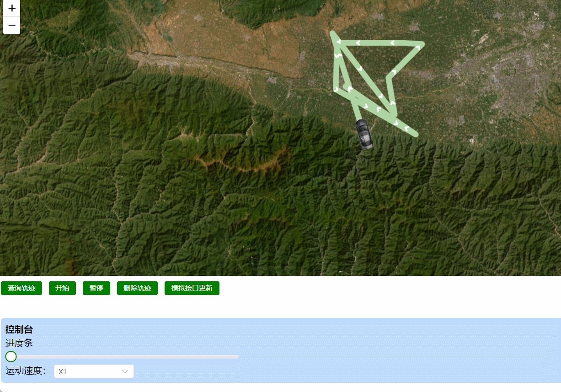Pause the animation via 暂停 button
The width and height of the screenshot is (561, 392).
pyautogui.click(x=96, y=288)
